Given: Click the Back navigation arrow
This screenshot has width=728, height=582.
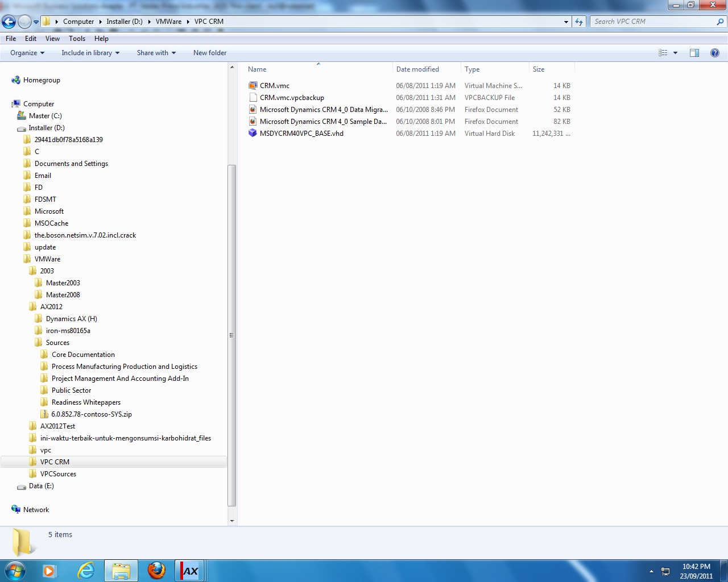Looking at the screenshot, I should [9, 22].
